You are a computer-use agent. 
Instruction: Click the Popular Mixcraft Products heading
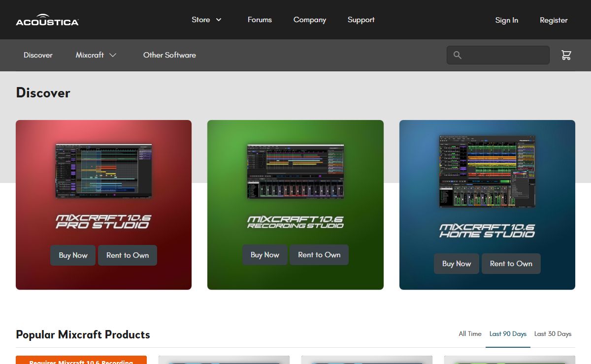(83, 334)
